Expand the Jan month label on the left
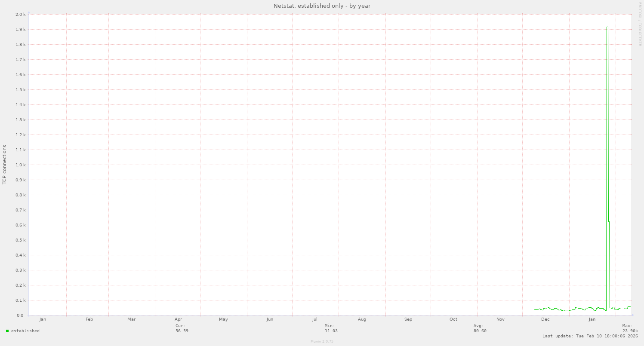644x346 pixels. pyautogui.click(x=43, y=319)
